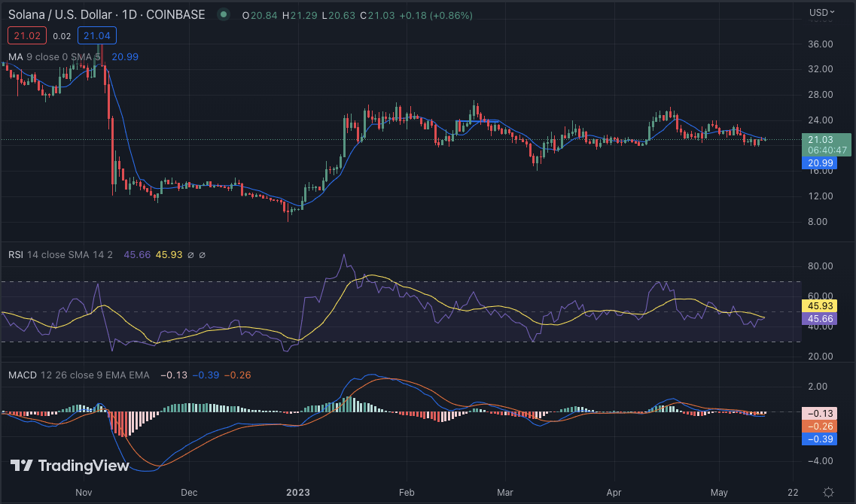This screenshot has height=504, width=856.
Task: Click the 28.00 price scale label
Action: [x=821, y=95]
